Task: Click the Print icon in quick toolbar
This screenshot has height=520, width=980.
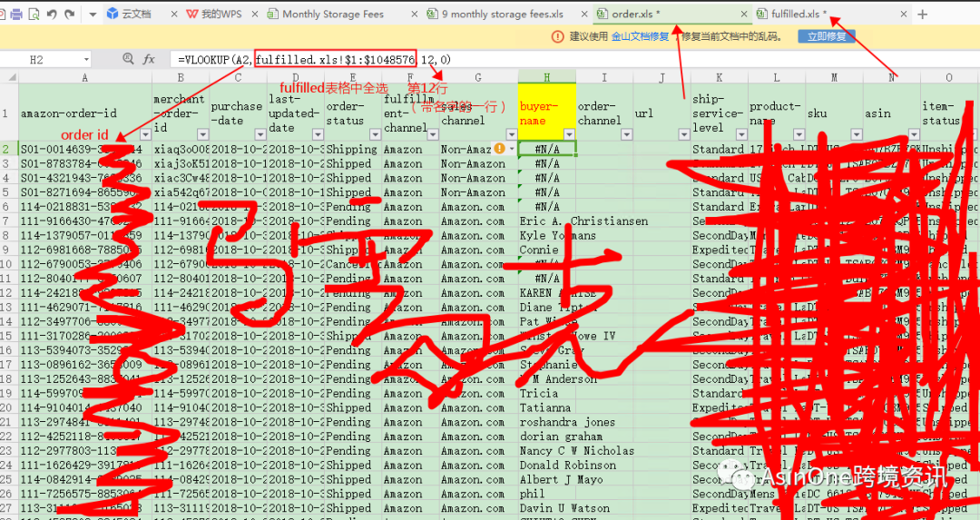Action: [x=16, y=14]
